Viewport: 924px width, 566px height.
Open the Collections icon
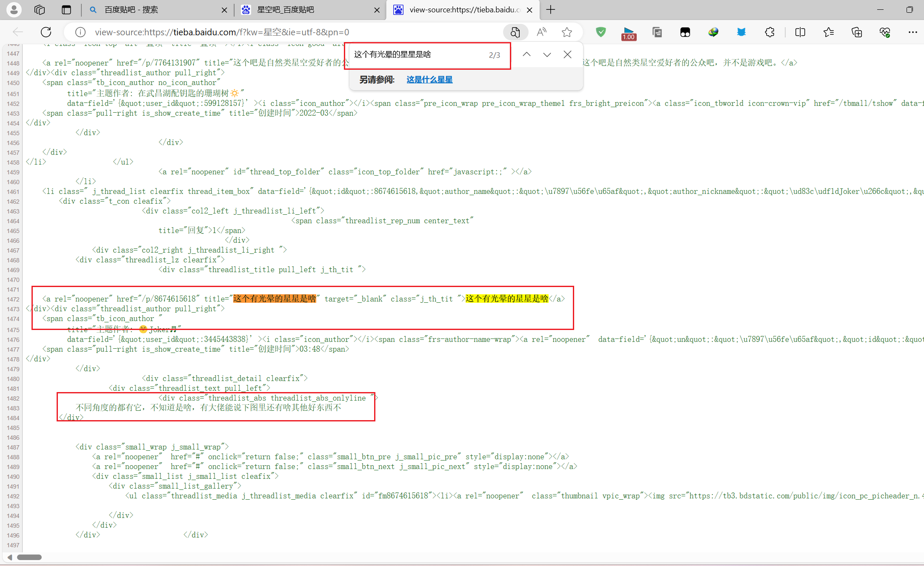(x=856, y=32)
